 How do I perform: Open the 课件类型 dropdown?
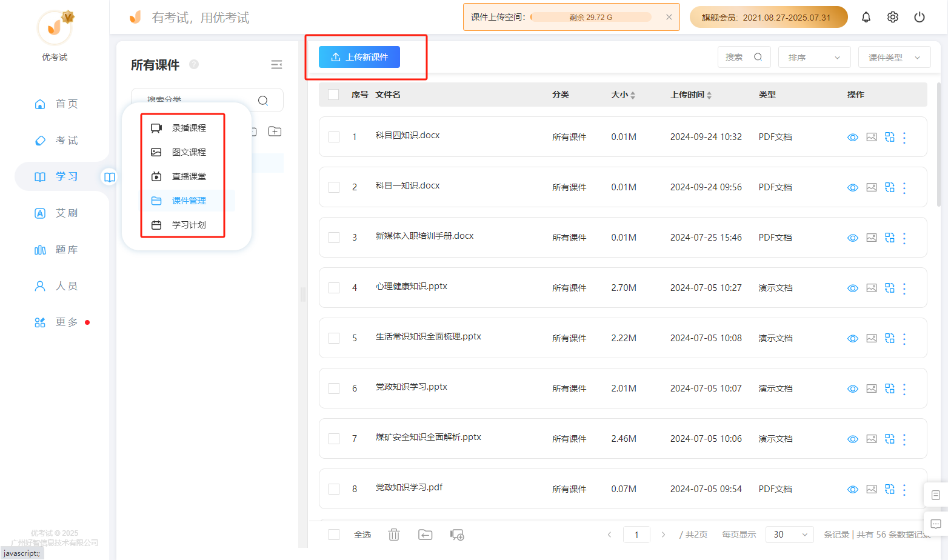[894, 57]
